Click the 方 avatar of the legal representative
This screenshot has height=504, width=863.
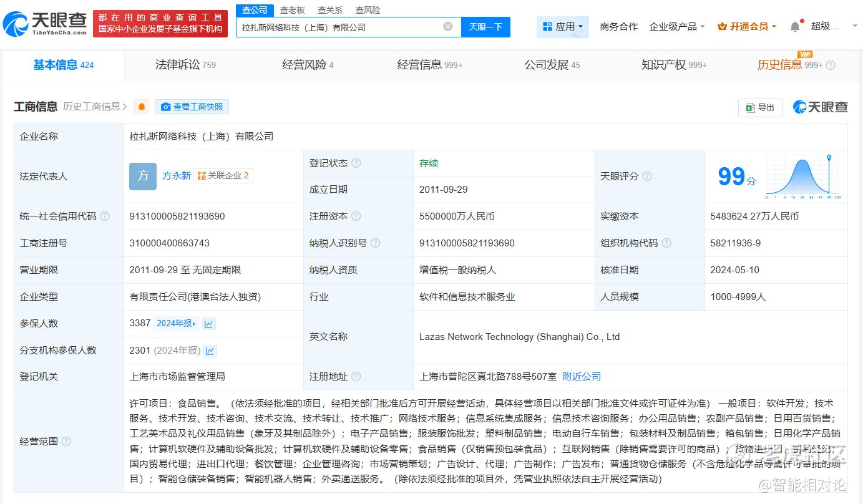(143, 176)
